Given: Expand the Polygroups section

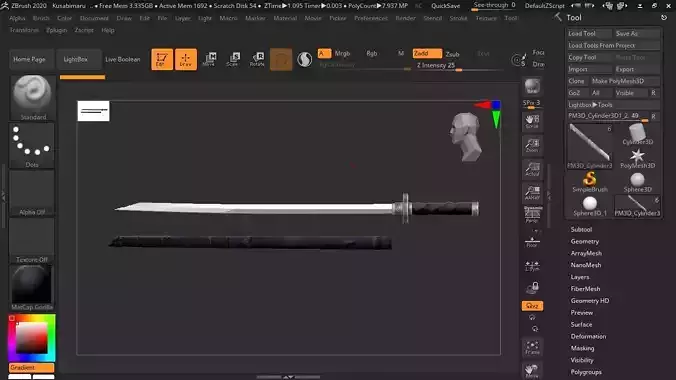Looking at the screenshot, I should (x=586, y=372).
